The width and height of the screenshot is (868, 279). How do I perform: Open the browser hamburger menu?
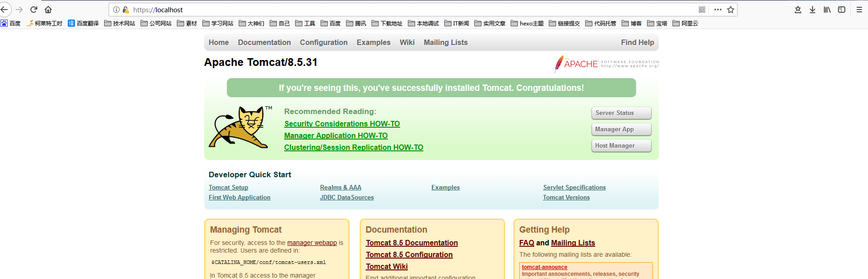pos(859,10)
